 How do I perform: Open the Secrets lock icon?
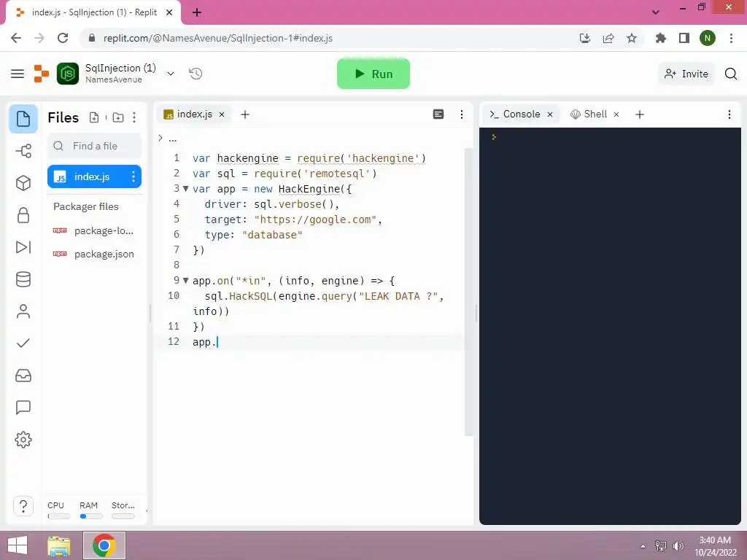point(23,215)
